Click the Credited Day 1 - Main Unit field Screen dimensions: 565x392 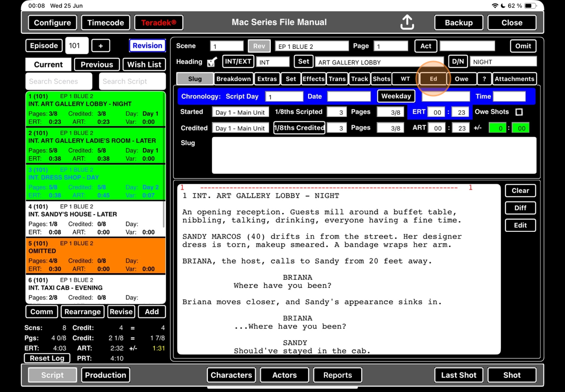coord(240,128)
